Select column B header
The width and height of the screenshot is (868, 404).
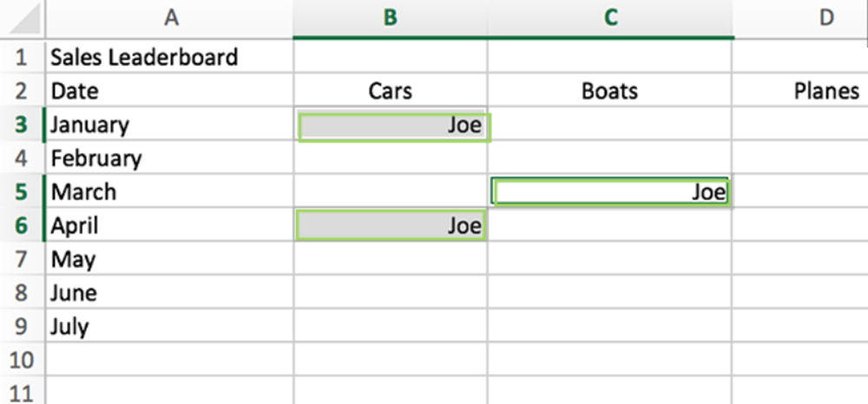(x=391, y=17)
